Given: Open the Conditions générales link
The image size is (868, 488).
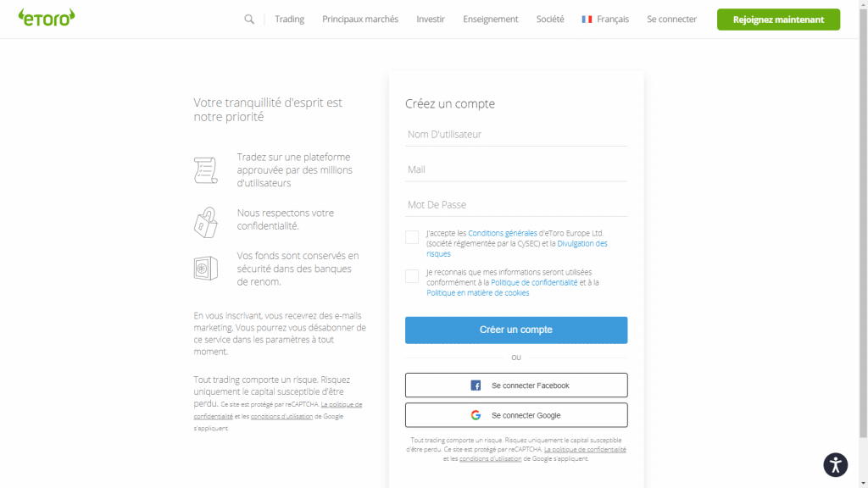Looking at the screenshot, I should (503, 234).
